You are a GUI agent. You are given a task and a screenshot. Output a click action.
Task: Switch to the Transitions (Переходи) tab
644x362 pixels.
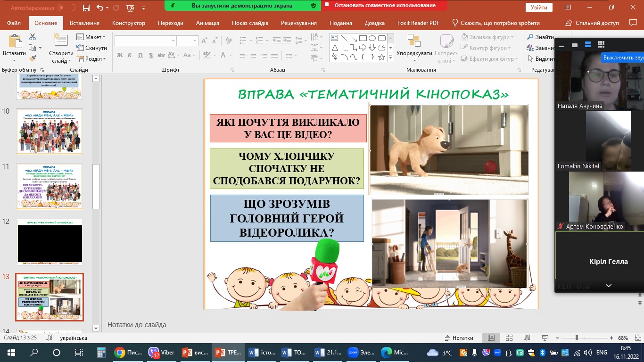(x=171, y=23)
